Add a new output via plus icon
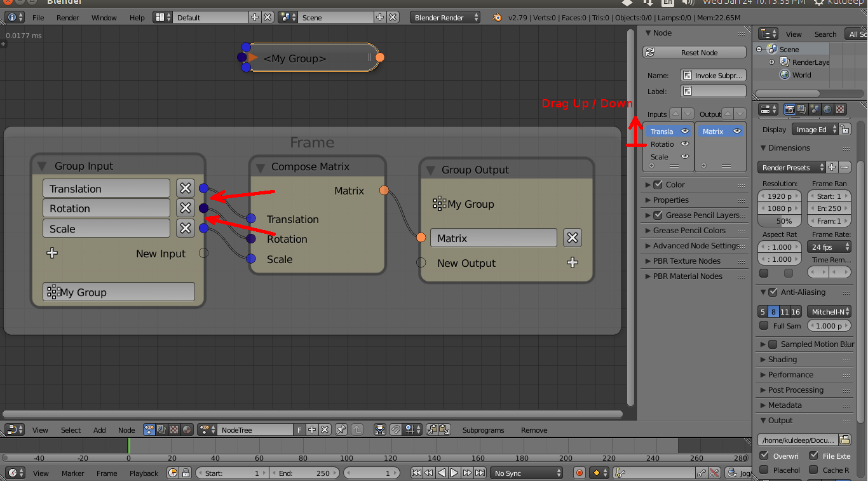The image size is (868, 488). [x=573, y=262]
